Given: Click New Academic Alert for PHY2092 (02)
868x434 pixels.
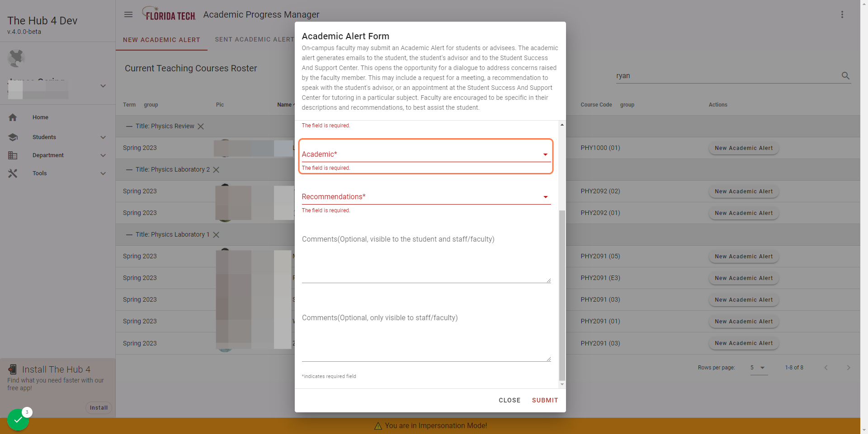Looking at the screenshot, I should point(744,191).
